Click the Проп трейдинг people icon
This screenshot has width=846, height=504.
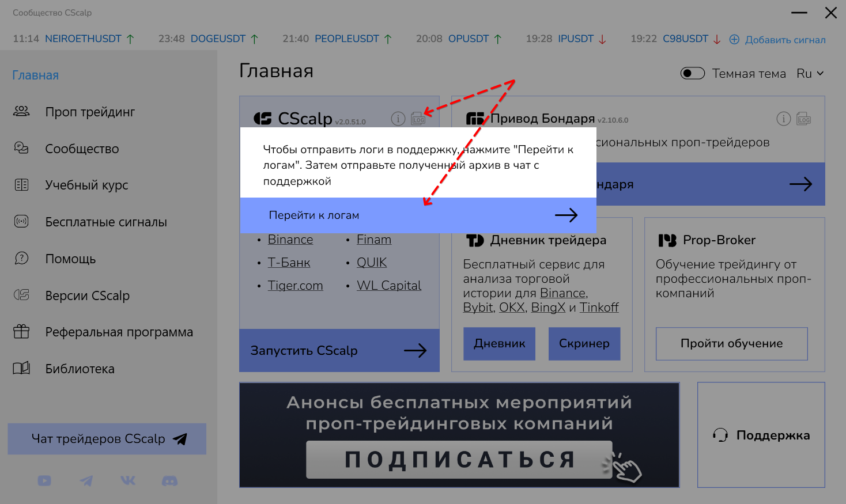point(21,111)
